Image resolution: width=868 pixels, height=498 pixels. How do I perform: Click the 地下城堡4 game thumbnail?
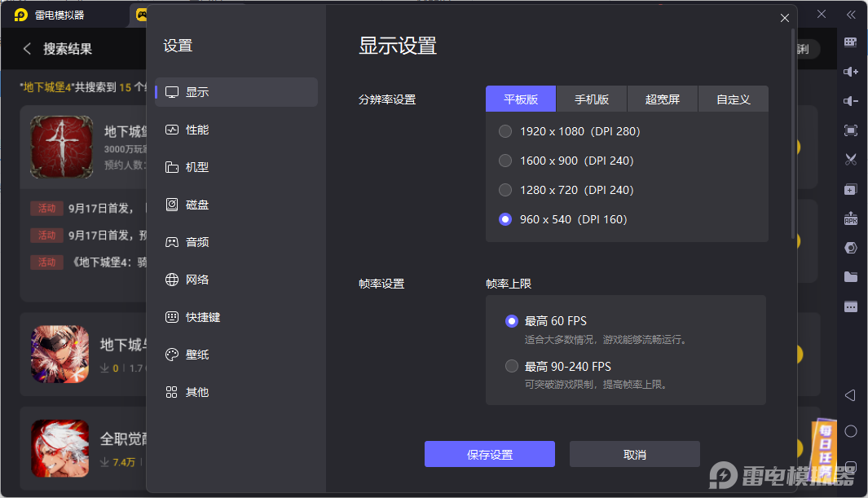coord(60,148)
